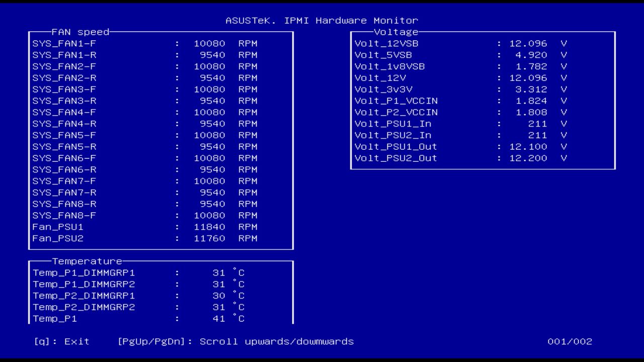Click the FAN speed panel header
Viewport: 644px width, 362px height.
[80, 32]
